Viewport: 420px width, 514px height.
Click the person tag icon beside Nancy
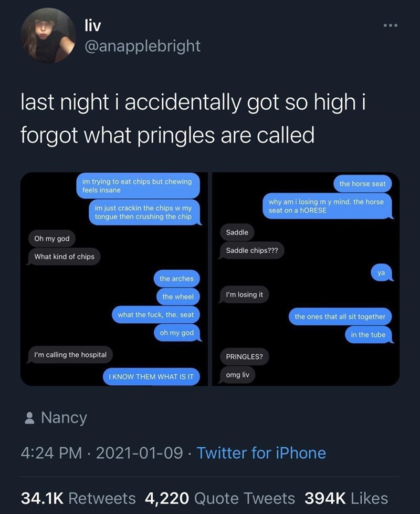pos(29,418)
